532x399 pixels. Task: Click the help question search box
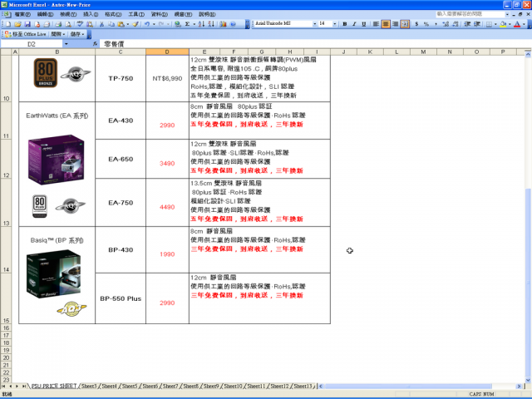470,14
